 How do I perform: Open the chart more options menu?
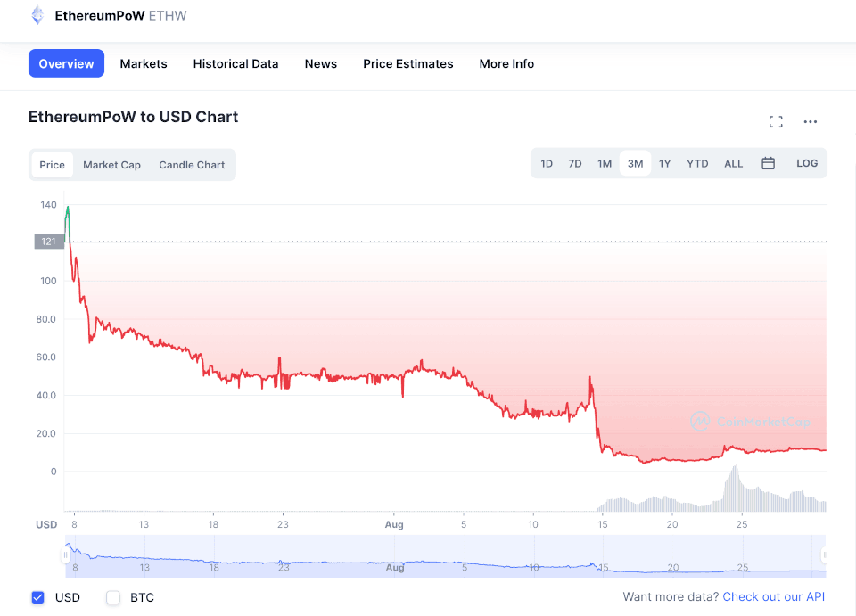point(811,121)
